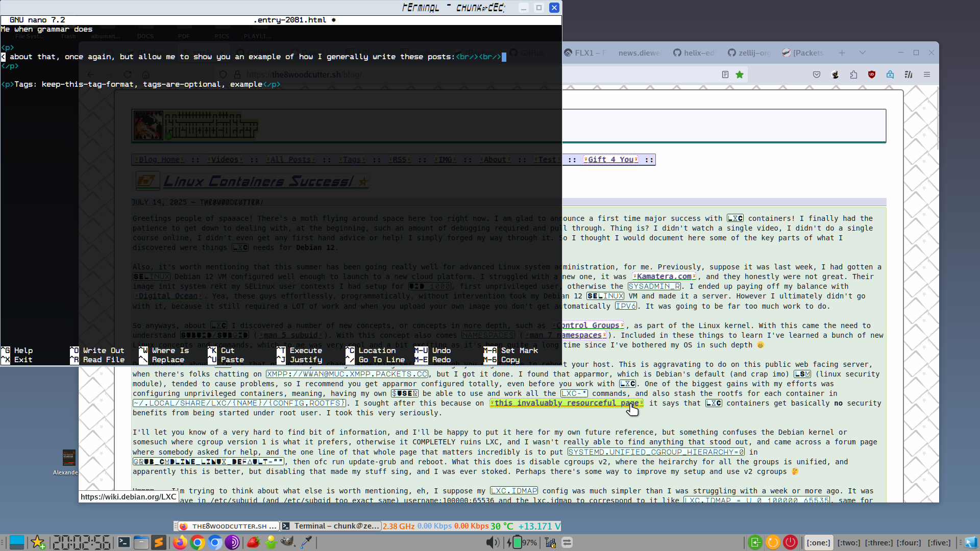Open Firefox extensions puzzle-piece menu
Viewport: 980px width, 551px height.
pos(853,74)
